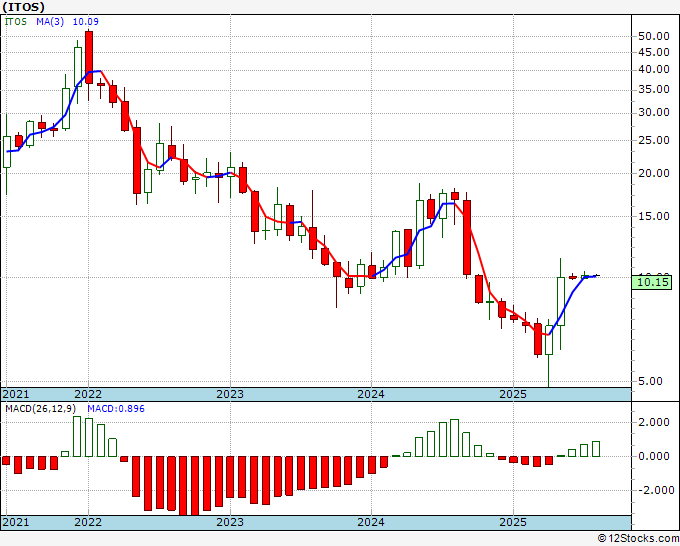Click the 0.000 MACD axis label
This screenshot has height=546, width=680.
point(656,456)
